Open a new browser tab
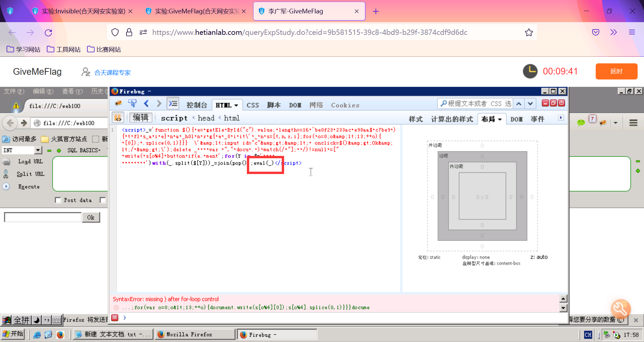Image resolution: width=644 pixels, height=342 pixels. (376, 11)
